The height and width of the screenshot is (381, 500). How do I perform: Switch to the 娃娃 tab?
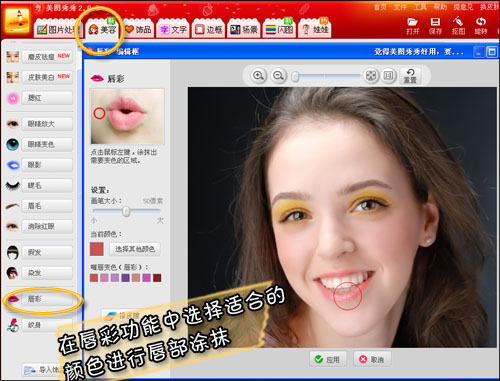point(315,29)
